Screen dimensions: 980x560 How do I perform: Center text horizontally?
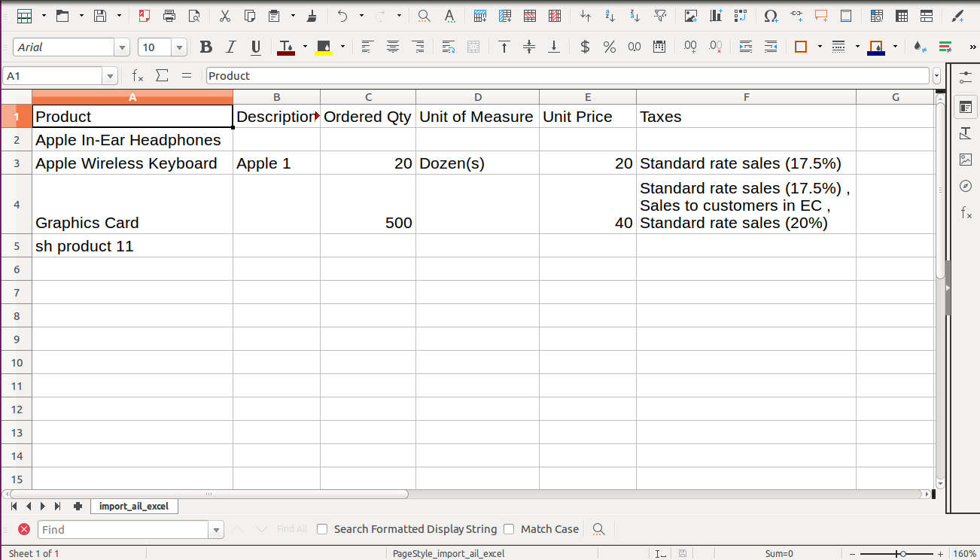click(x=393, y=47)
